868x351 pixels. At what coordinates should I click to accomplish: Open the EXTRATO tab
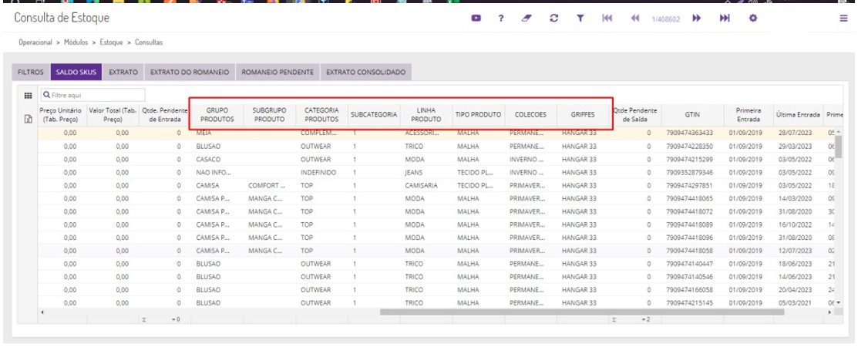pos(123,73)
